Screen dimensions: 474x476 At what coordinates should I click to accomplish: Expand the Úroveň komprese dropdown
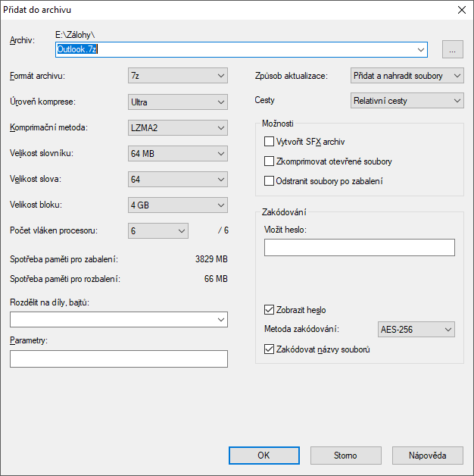pos(178,102)
